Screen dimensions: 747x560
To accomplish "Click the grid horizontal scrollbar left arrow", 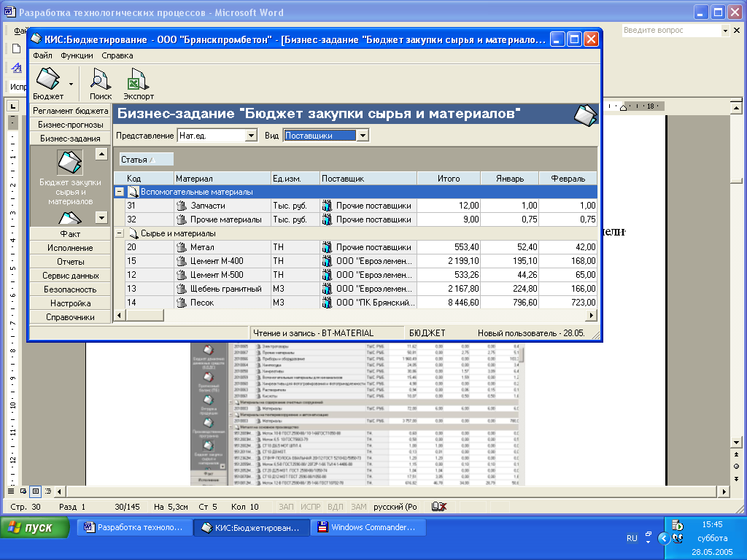I will point(119,315).
